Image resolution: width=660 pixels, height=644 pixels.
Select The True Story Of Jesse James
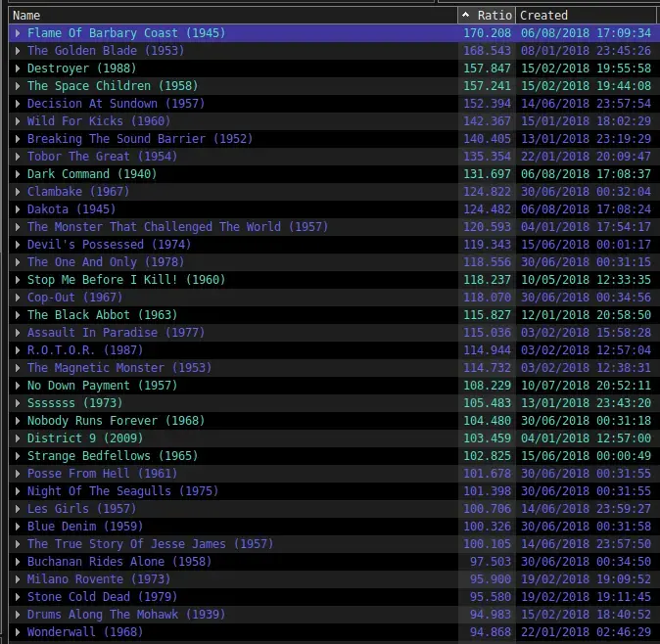(x=150, y=544)
